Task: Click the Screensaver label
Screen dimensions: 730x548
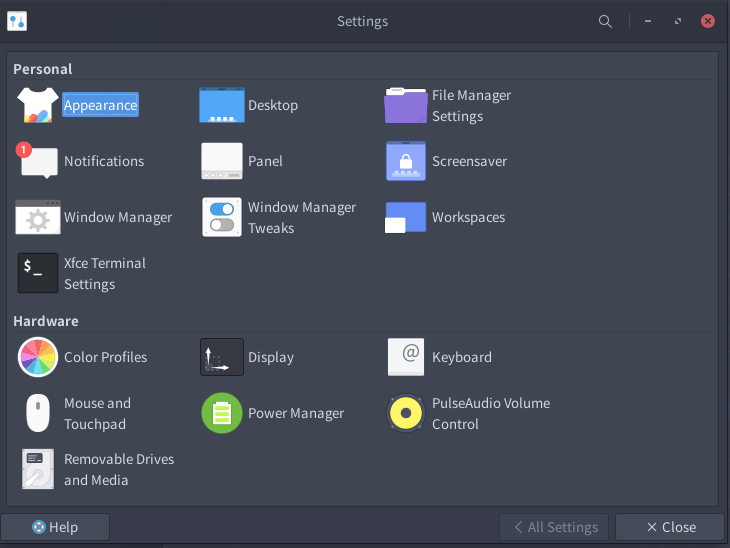Action: pos(469,161)
